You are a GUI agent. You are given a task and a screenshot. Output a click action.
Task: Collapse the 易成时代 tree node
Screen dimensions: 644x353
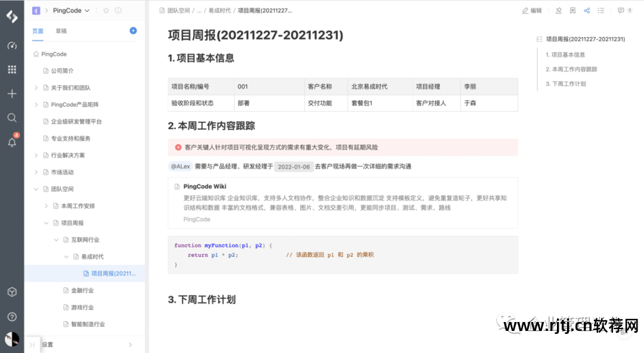coord(66,256)
